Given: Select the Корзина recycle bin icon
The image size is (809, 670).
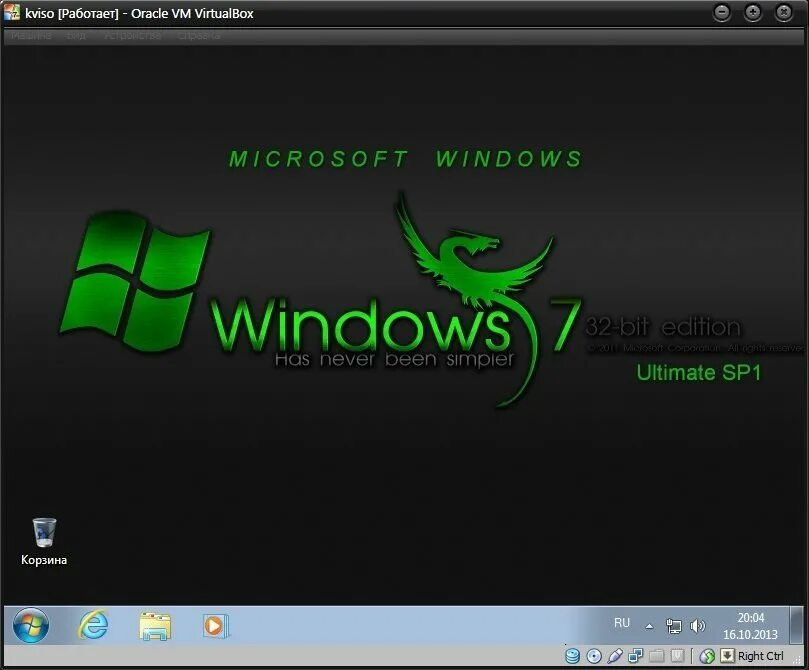Looking at the screenshot, I should pos(44,542).
